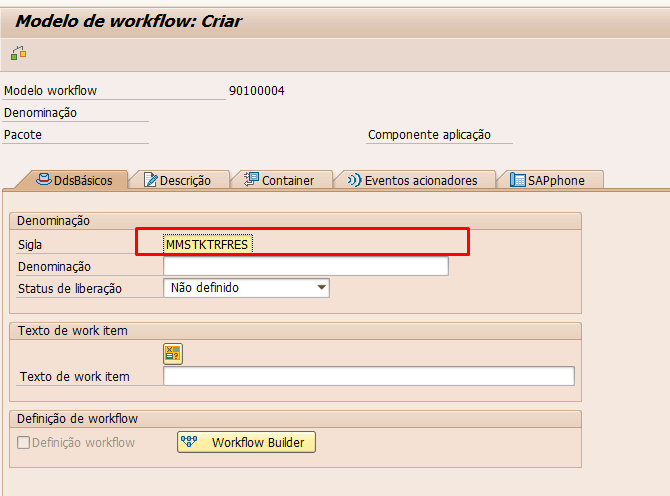
Task: Click the workflow number 90100004
Action: (257, 91)
